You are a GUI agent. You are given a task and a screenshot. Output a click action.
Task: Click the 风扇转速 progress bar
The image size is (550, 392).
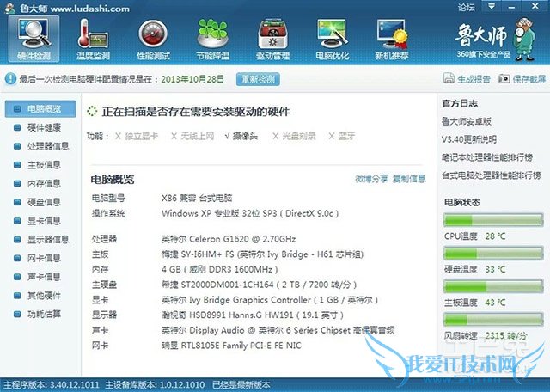point(493,319)
